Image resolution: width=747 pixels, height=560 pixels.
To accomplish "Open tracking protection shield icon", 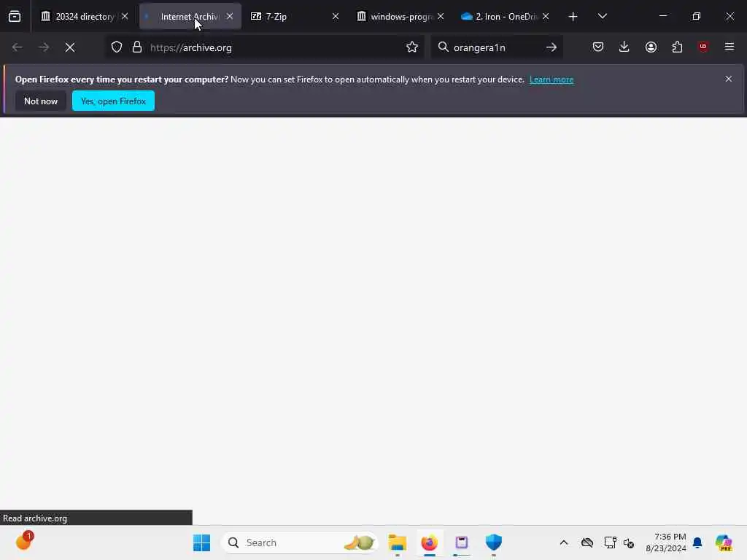I will pos(117,47).
